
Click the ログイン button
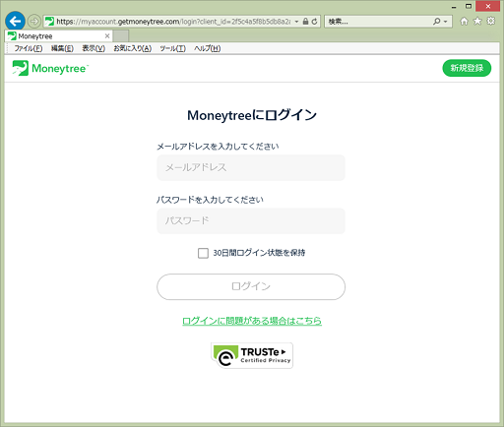click(x=251, y=286)
